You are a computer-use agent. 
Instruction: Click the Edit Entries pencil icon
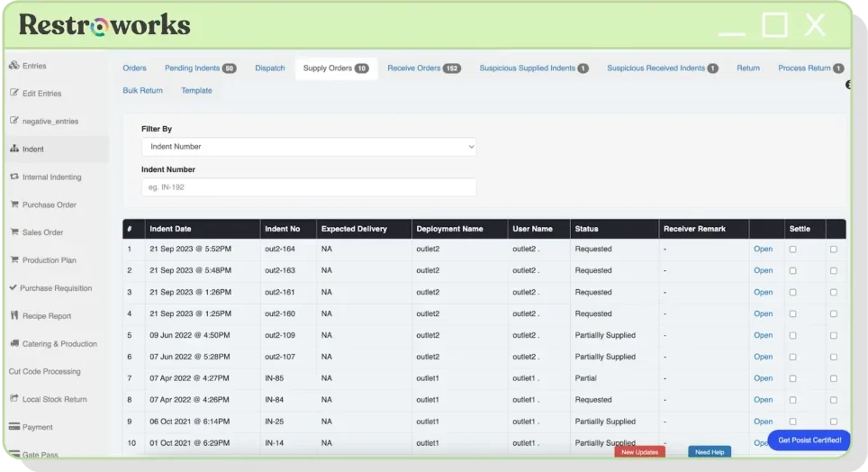tap(14, 93)
